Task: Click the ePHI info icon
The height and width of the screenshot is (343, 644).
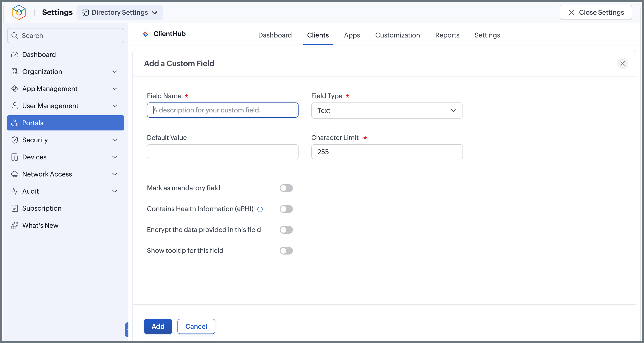Action: [260, 209]
